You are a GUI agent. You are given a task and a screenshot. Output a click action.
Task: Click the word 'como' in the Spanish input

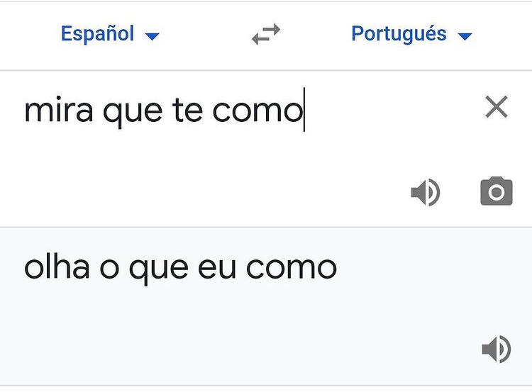(257, 111)
